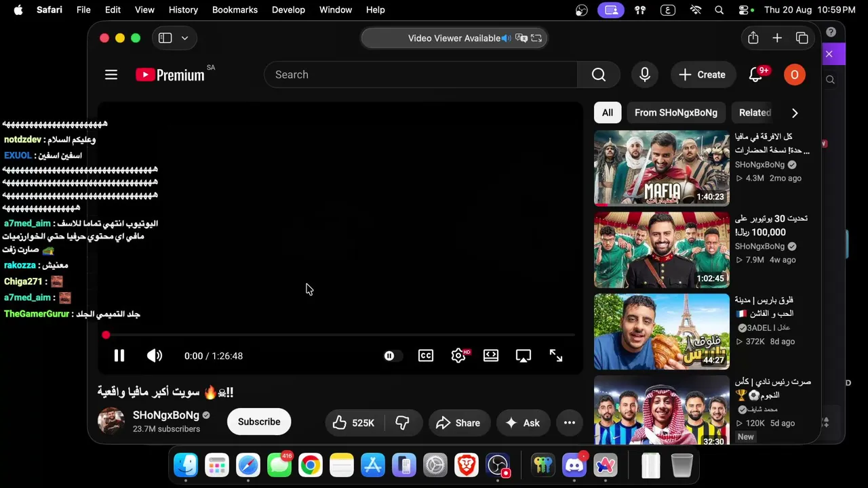Mute the tab audio in address bar
The width and height of the screenshot is (868, 488).
(506, 38)
